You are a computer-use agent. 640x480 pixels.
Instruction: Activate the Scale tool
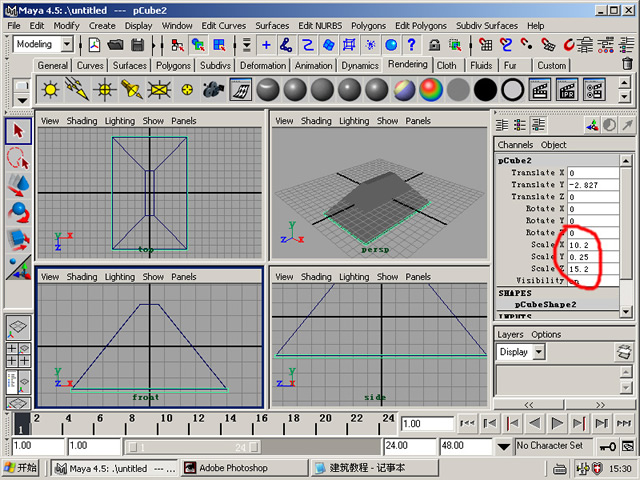point(18,240)
